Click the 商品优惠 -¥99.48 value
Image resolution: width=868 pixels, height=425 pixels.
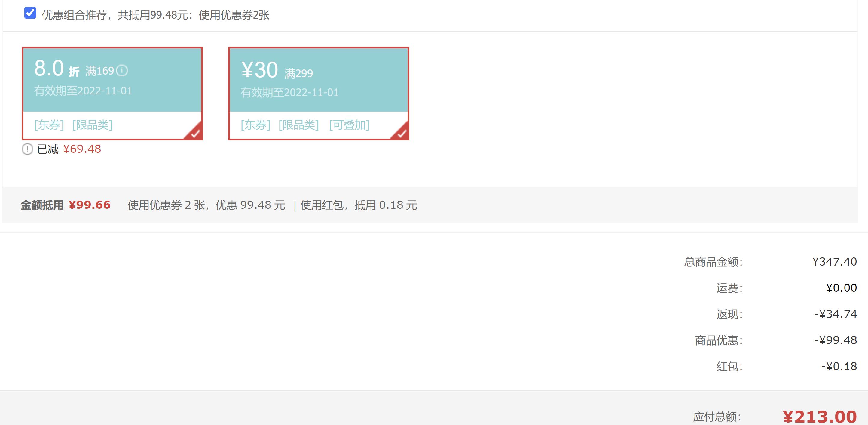(835, 340)
